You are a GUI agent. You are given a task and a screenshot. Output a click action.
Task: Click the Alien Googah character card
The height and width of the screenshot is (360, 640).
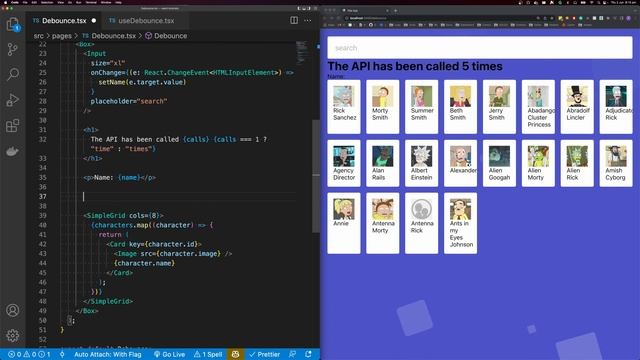click(x=499, y=163)
